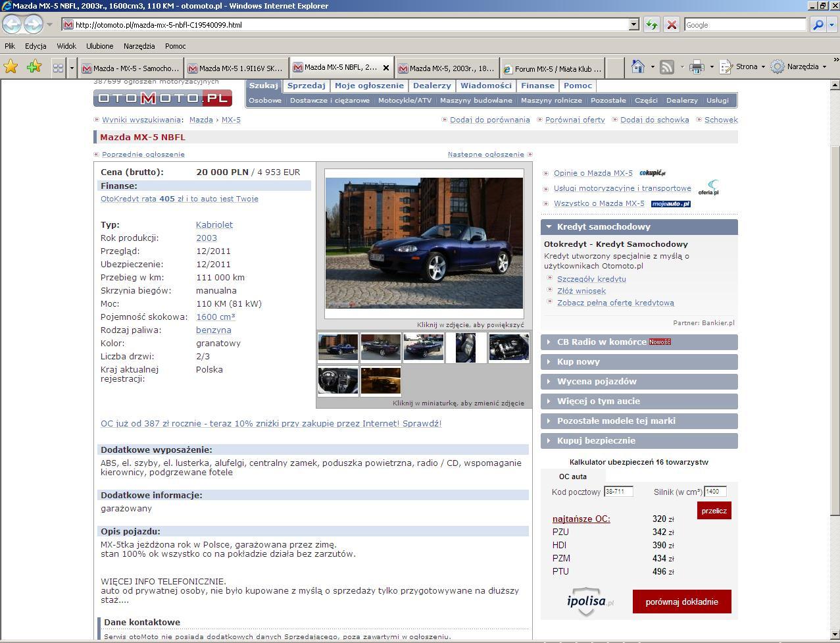This screenshot has width=840, height=643.
Task: Select the steering wheel interior thumbnail
Action: pyautogui.click(x=338, y=381)
